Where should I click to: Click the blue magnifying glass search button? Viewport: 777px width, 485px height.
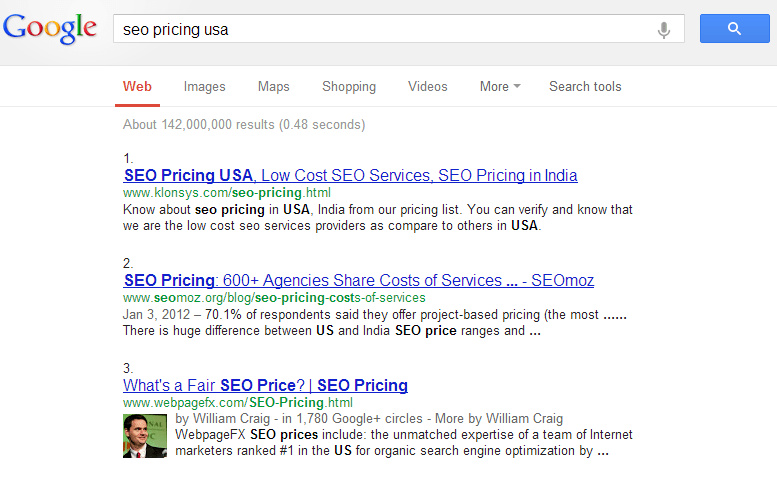734,29
